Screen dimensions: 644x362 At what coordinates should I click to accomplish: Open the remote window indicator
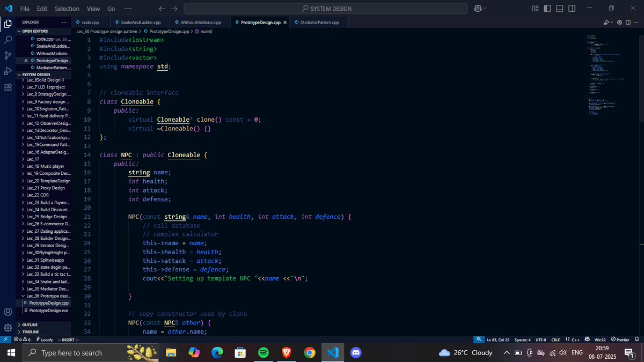pos(5,339)
